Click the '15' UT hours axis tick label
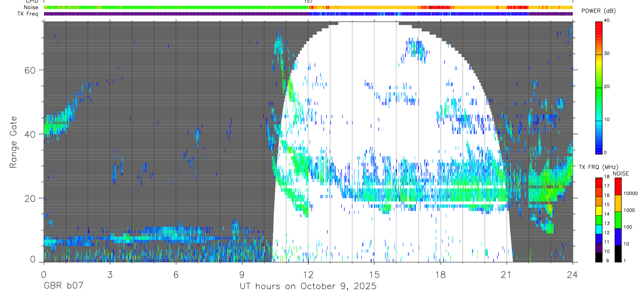Viewport: 644px width, 297px height. click(x=374, y=274)
